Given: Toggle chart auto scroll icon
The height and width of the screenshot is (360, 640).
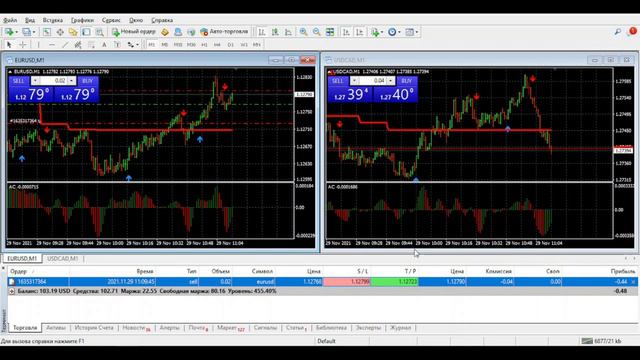Looking at the screenshot, I should pyautogui.click(x=346, y=32).
